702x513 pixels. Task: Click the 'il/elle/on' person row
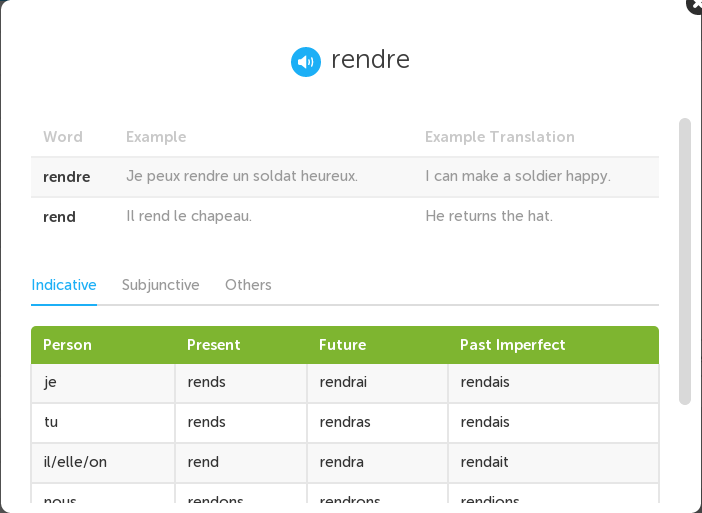click(x=76, y=462)
